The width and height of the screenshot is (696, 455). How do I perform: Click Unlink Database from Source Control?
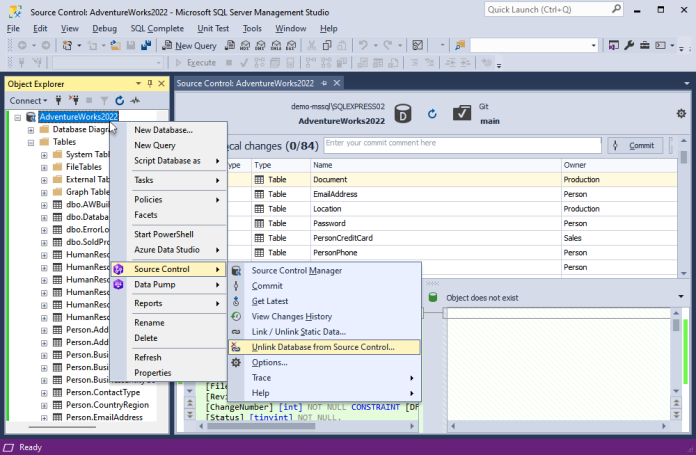pos(322,347)
